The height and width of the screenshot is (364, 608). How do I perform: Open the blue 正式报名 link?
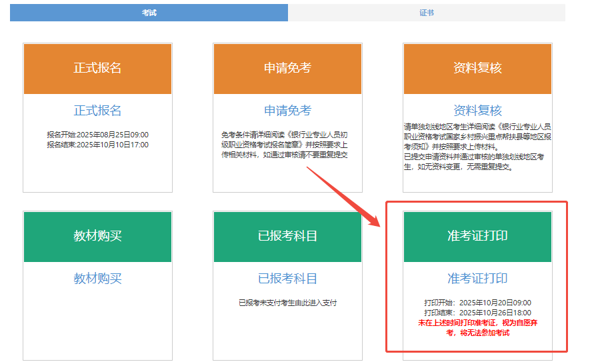pos(97,111)
